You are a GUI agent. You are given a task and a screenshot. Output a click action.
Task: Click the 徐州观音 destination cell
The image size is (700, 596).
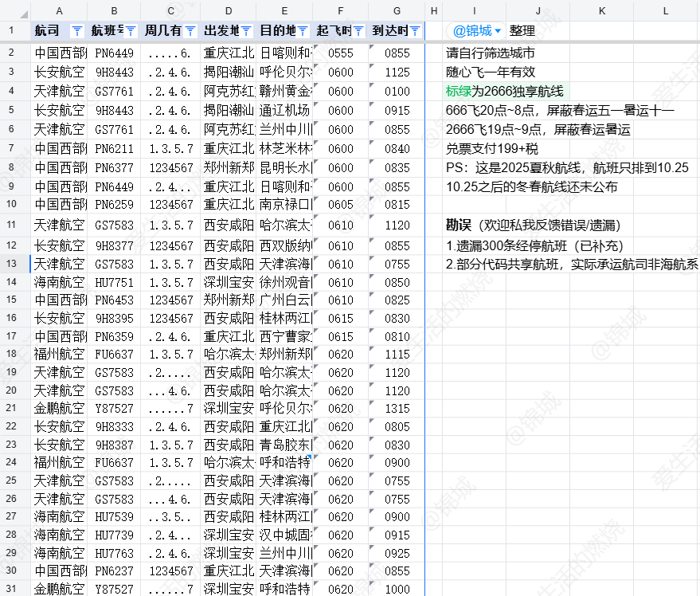tap(284, 282)
